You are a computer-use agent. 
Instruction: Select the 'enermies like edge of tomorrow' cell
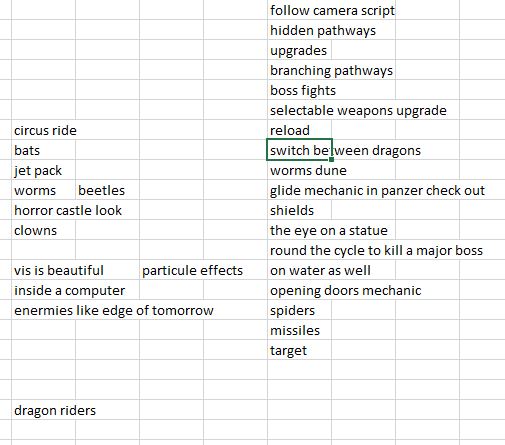[43, 310]
